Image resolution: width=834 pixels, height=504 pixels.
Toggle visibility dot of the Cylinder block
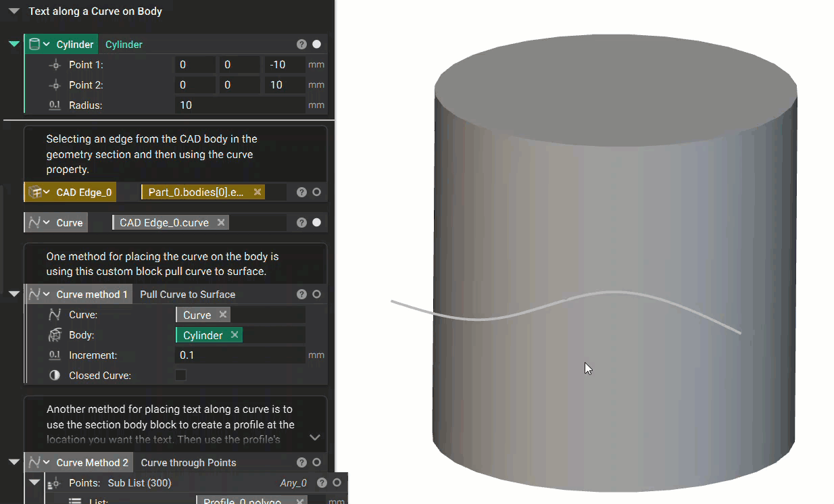tap(316, 44)
